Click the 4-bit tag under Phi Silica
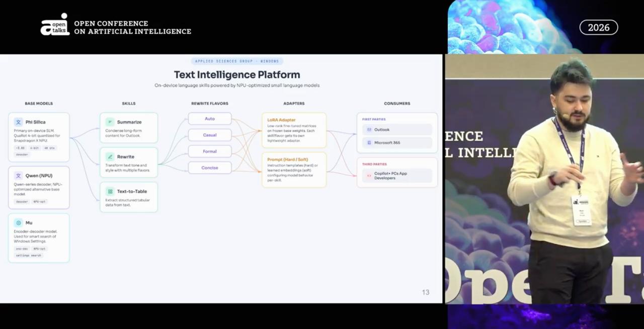644x329 pixels. coord(34,148)
